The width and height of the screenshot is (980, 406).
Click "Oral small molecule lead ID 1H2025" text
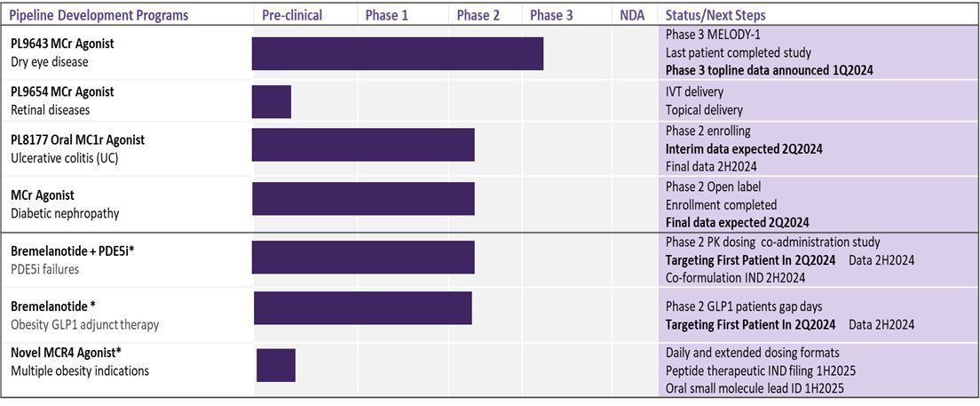tap(755, 388)
